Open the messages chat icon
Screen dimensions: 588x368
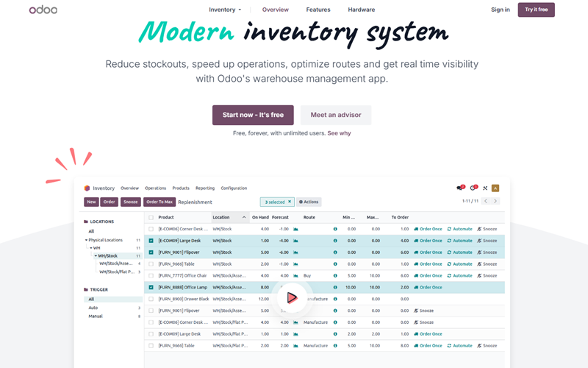(x=460, y=188)
